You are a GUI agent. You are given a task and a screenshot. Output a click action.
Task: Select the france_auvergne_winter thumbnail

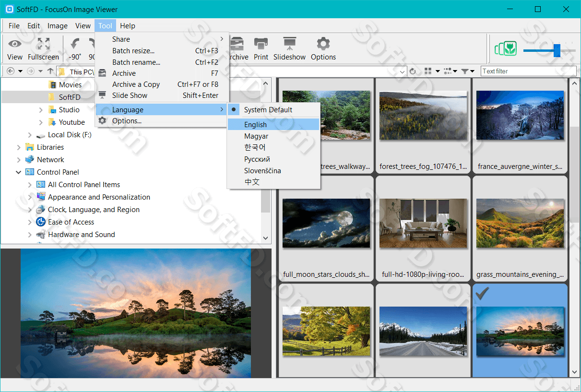[520, 126]
